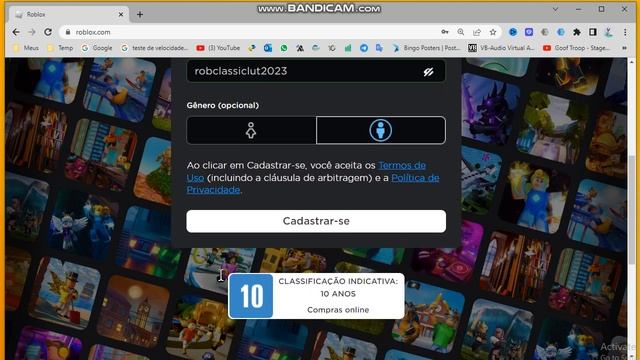Open the green chart bookmark icon

pos(348,48)
